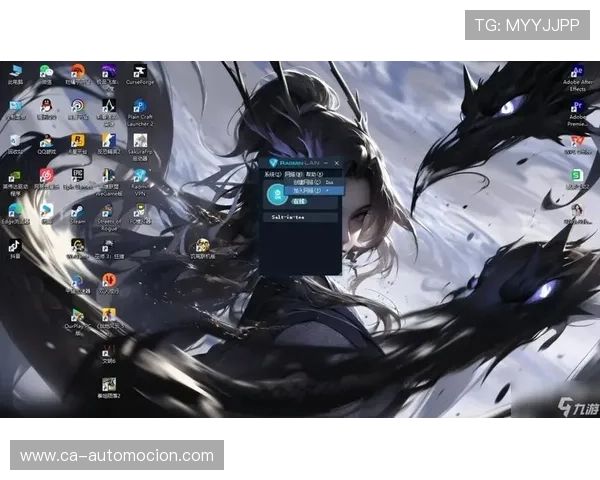
Task: Open the 网络 menu in Radmin LAN
Action: (293, 174)
